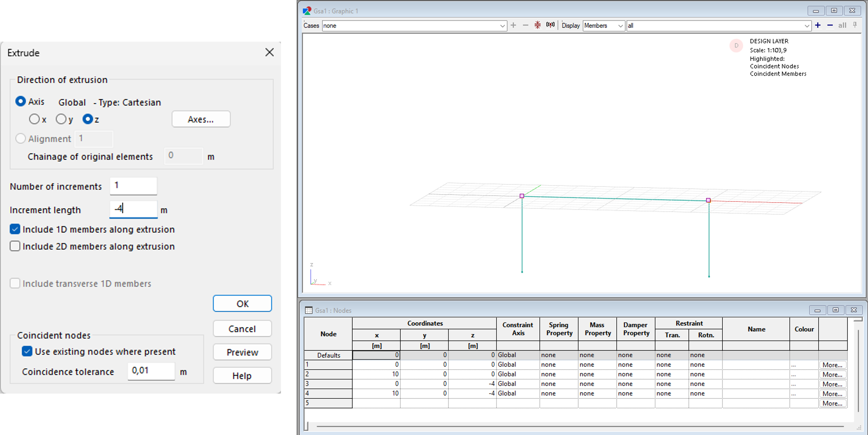Image resolution: width=868 pixels, height=435 pixels.
Task: Open the Display Members dropdown
Action: click(620, 26)
